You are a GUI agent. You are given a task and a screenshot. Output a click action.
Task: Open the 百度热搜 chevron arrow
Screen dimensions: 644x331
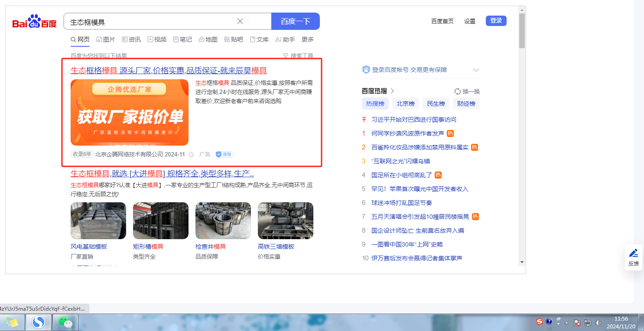point(393,91)
